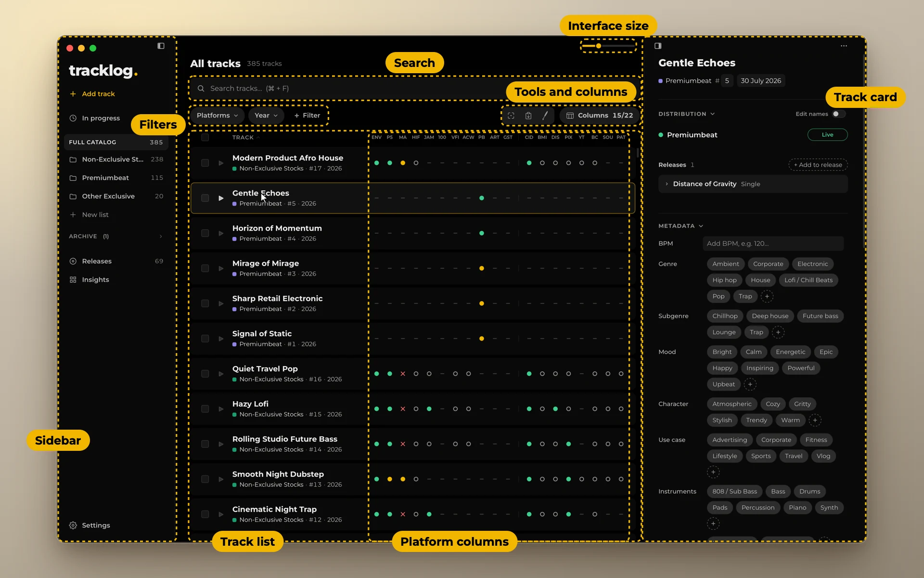924x578 pixels.
Task: Play the Hazy Lofi track
Action: 221,409
